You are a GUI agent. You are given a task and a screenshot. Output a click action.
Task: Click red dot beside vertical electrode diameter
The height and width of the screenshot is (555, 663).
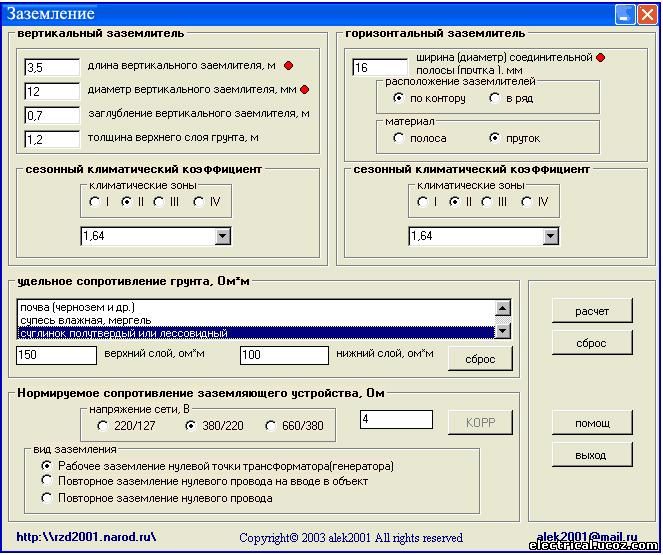click(x=304, y=90)
